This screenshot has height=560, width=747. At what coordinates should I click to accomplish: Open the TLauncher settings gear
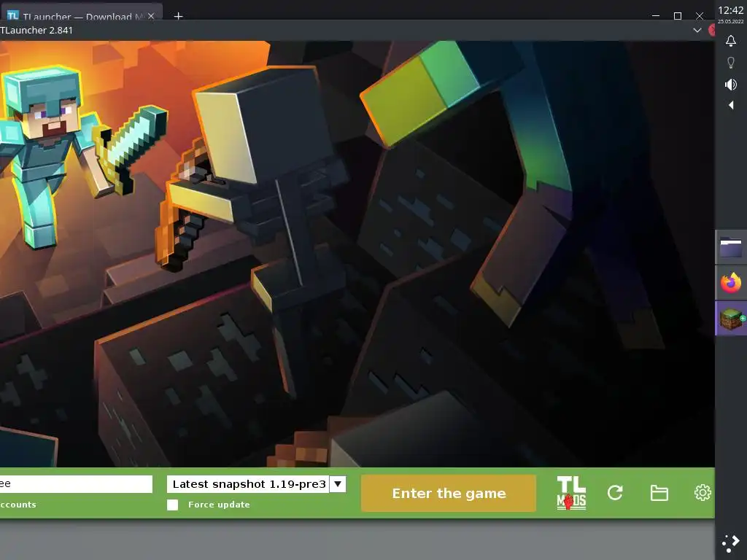coord(703,493)
